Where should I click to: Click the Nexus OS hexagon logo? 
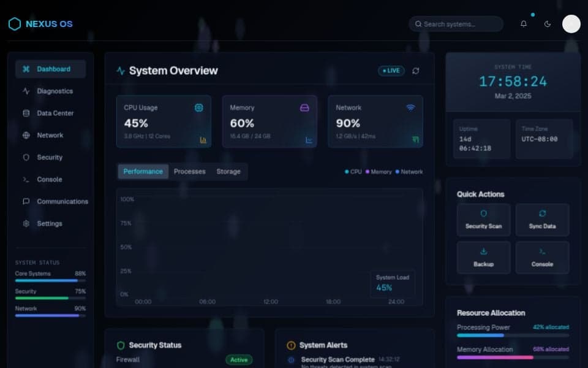[14, 24]
